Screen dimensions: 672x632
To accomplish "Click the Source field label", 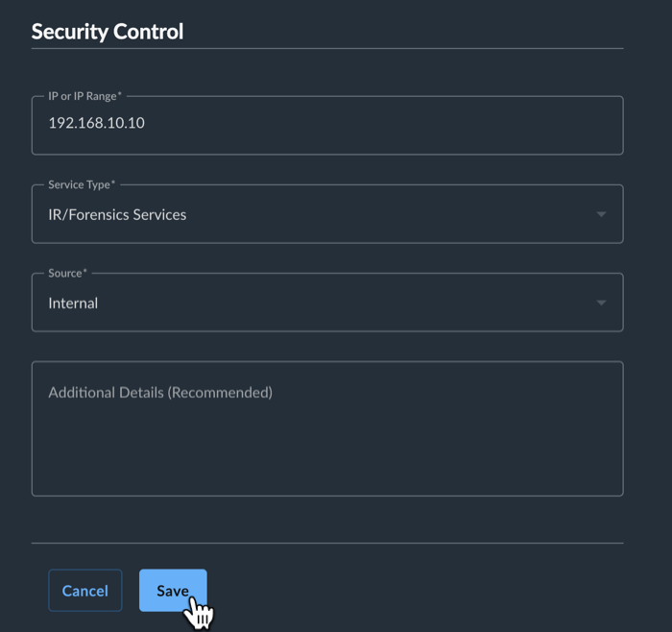I will pos(67,273).
